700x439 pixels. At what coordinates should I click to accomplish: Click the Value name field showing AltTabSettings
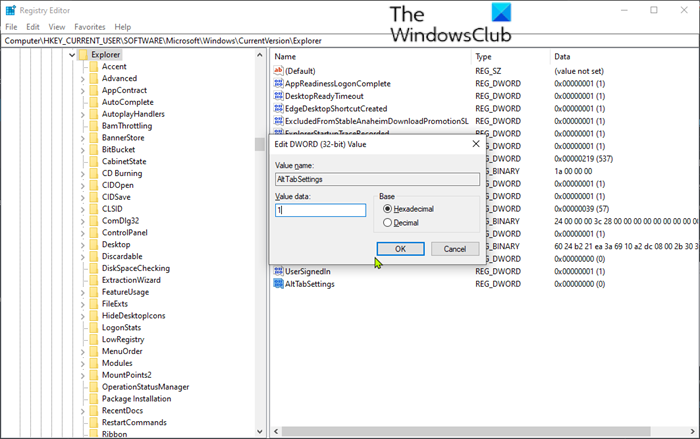click(378, 179)
